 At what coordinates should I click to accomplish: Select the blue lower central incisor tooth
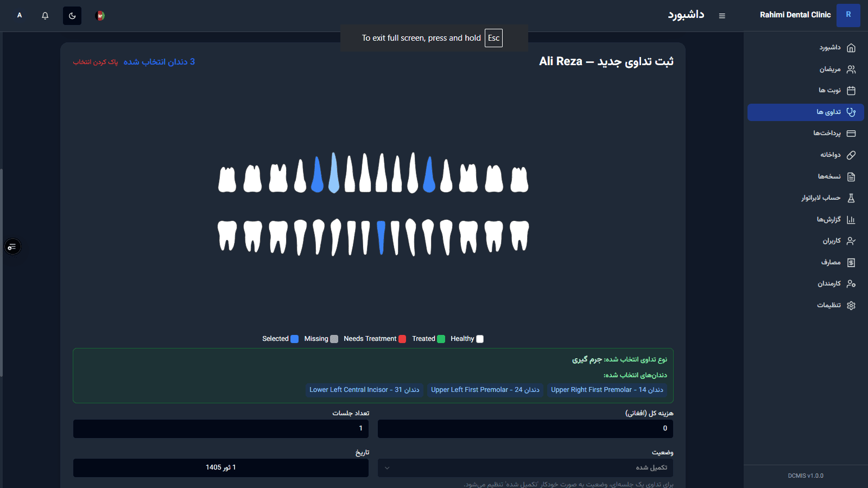381,237
